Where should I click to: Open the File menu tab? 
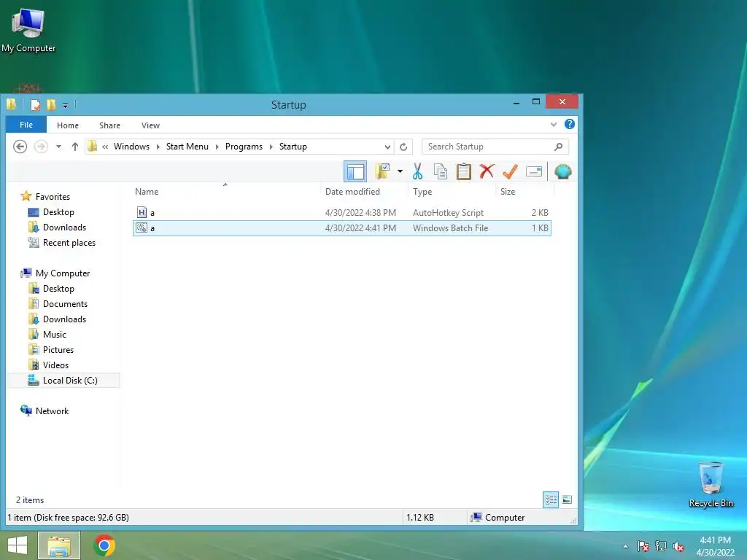click(x=26, y=125)
